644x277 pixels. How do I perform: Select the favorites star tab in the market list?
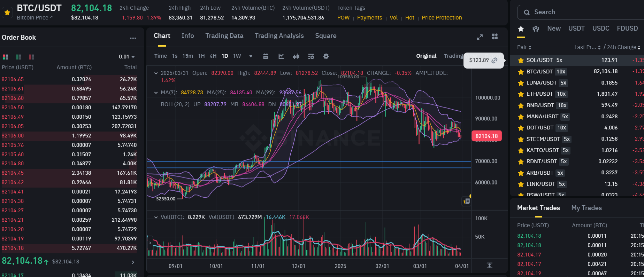[521, 29]
